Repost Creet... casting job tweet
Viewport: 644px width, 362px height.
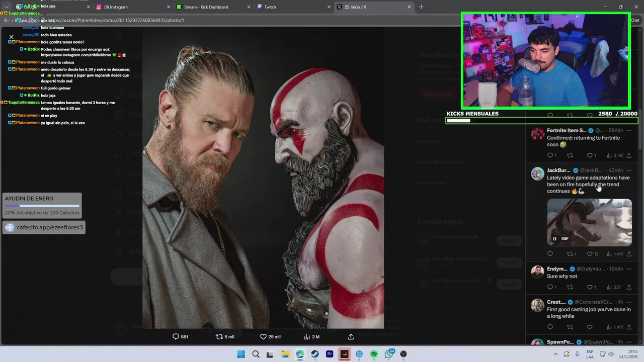click(x=570, y=327)
